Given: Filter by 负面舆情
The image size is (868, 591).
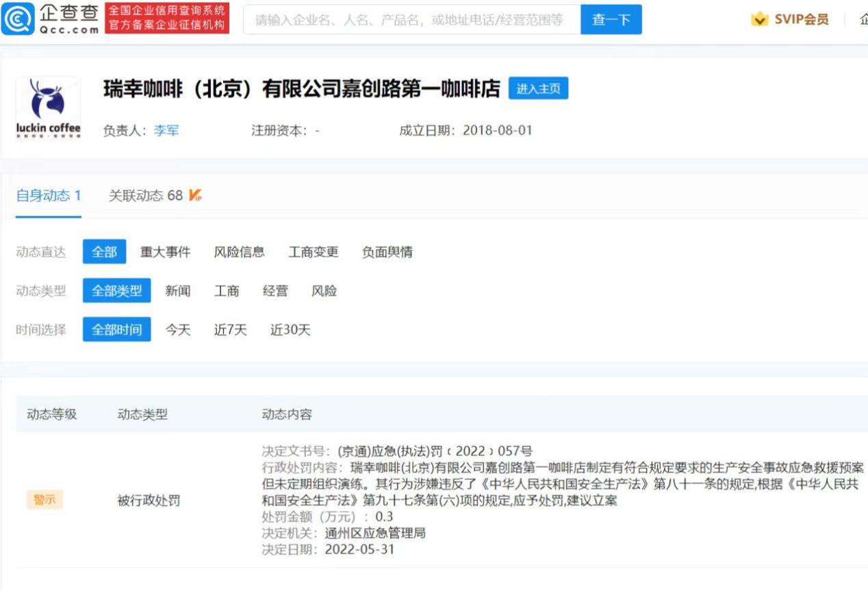Looking at the screenshot, I should (x=387, y=252).
